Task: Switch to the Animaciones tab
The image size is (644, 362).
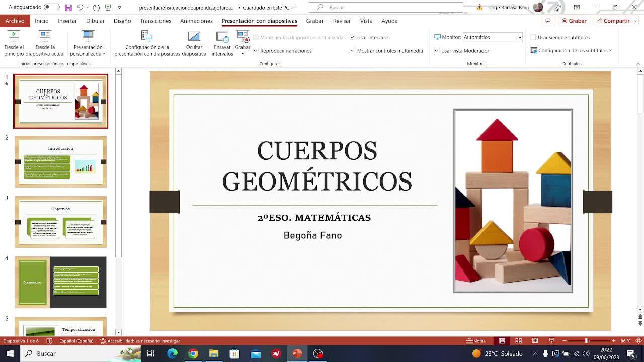Action: point(196,21)
